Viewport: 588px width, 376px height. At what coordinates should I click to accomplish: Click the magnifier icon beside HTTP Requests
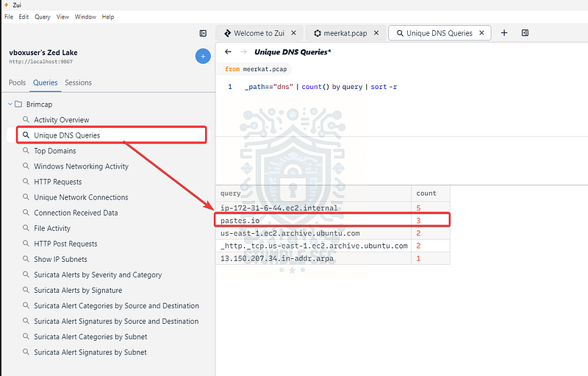[26, 181]
